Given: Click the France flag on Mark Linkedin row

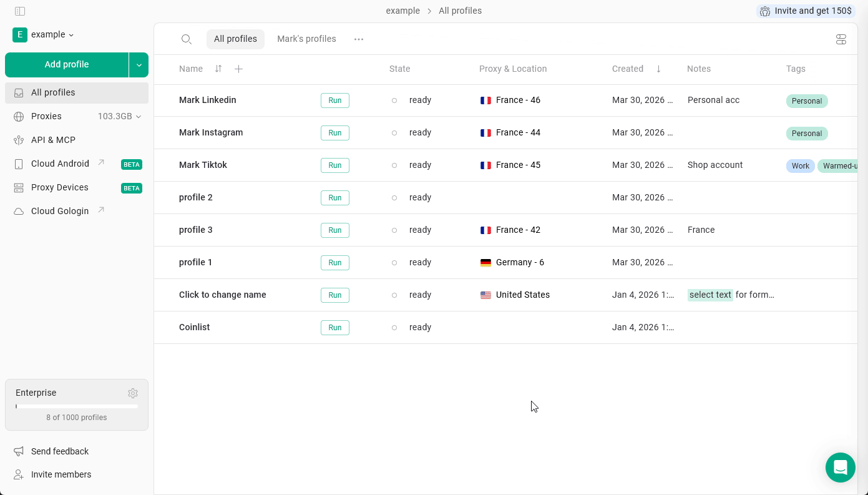Looking at the screenshot, I should 485,100.
